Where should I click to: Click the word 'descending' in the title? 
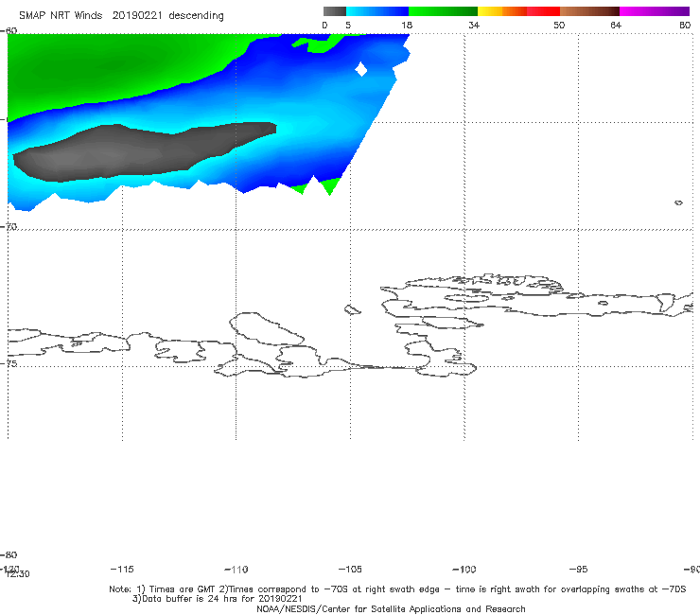pyautogui.click(x=196, y=16)
